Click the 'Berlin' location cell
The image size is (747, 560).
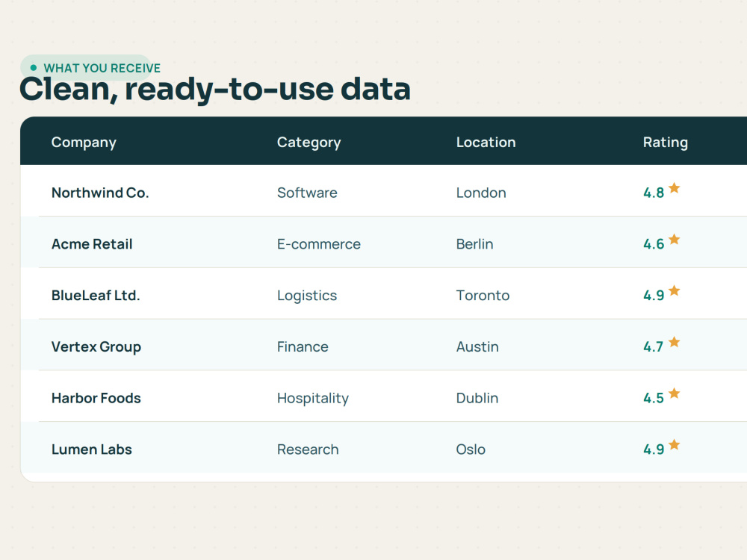pyautogui.click(x=474, y=244)
